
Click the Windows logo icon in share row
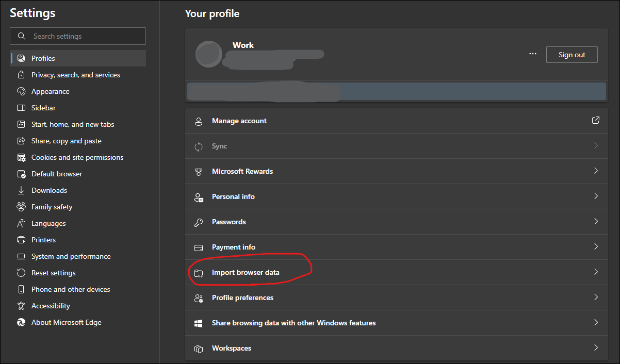click(199, 323)
